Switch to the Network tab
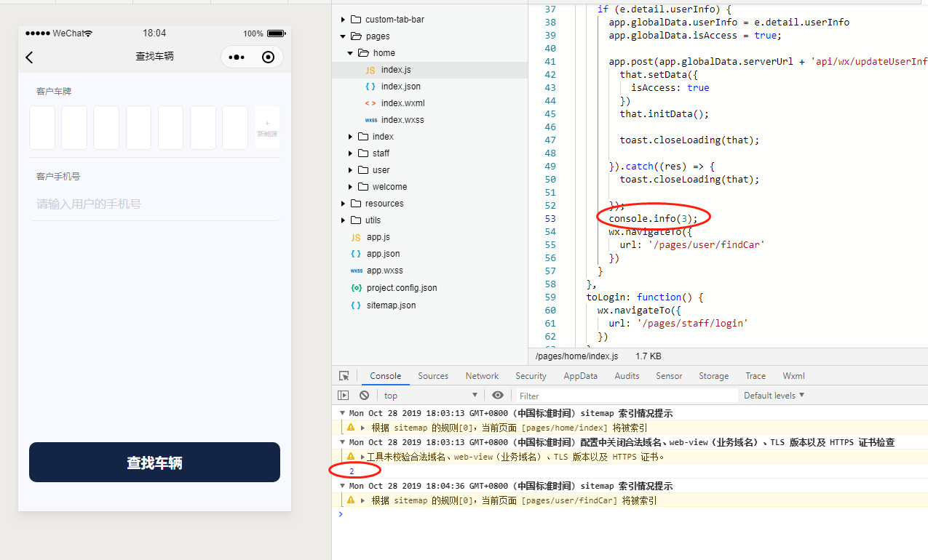The width and height of the screenshot is (928, 560). [482, 376]
